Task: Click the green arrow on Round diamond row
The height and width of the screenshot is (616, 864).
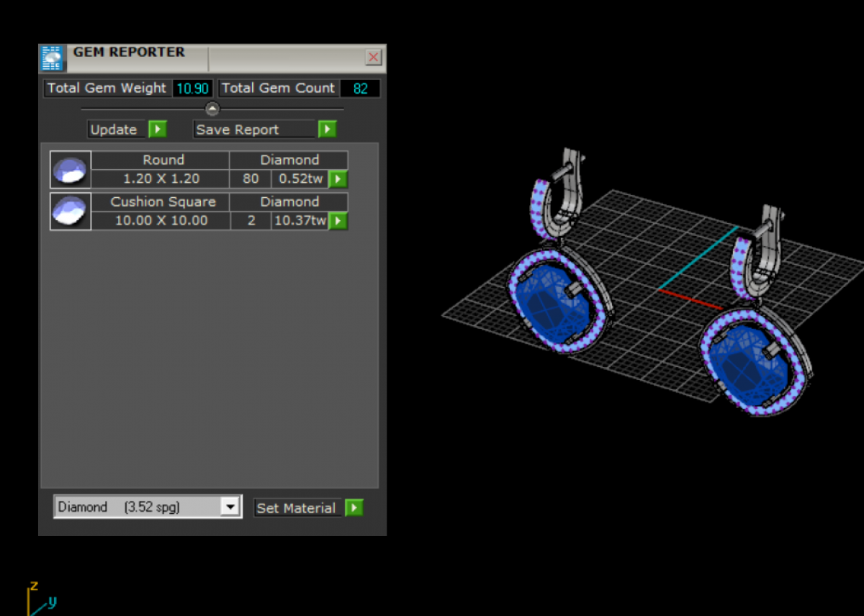Action: coord(338,178)
